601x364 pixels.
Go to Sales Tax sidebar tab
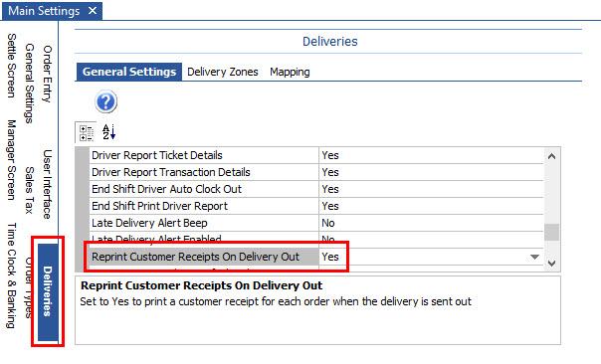pyautogui.click(x=30, y=190)
